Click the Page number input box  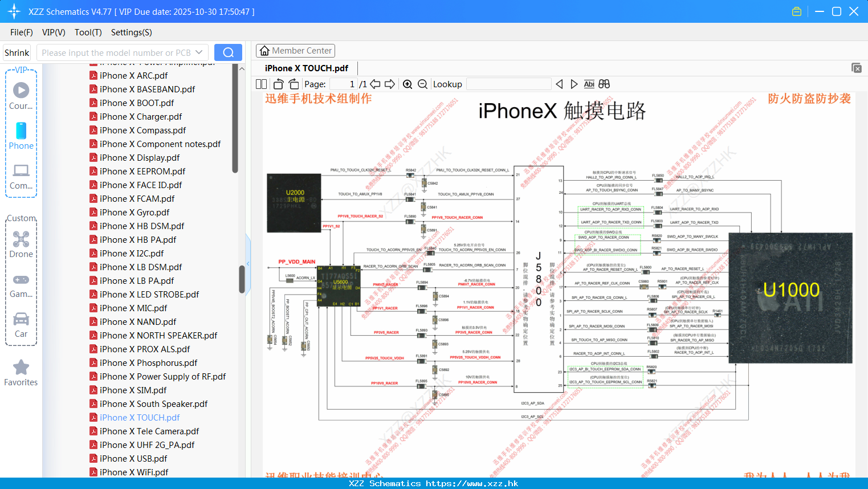click(344, 84)
